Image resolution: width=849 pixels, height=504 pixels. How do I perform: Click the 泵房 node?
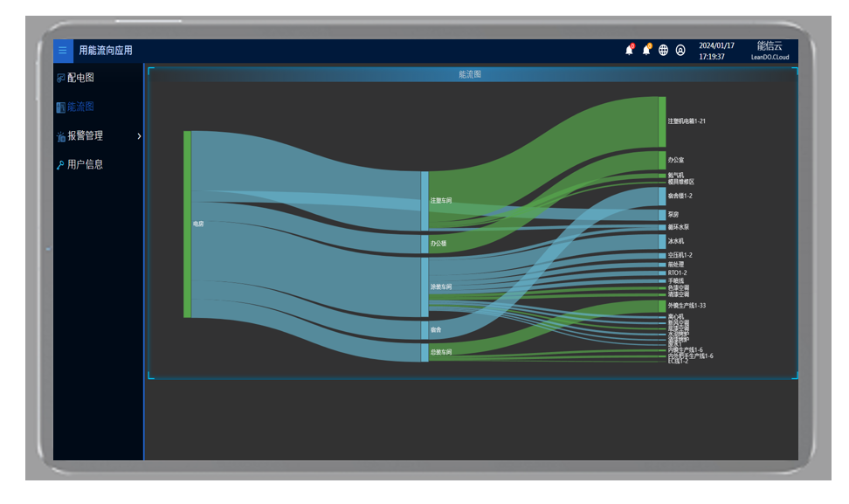[662, 215]
